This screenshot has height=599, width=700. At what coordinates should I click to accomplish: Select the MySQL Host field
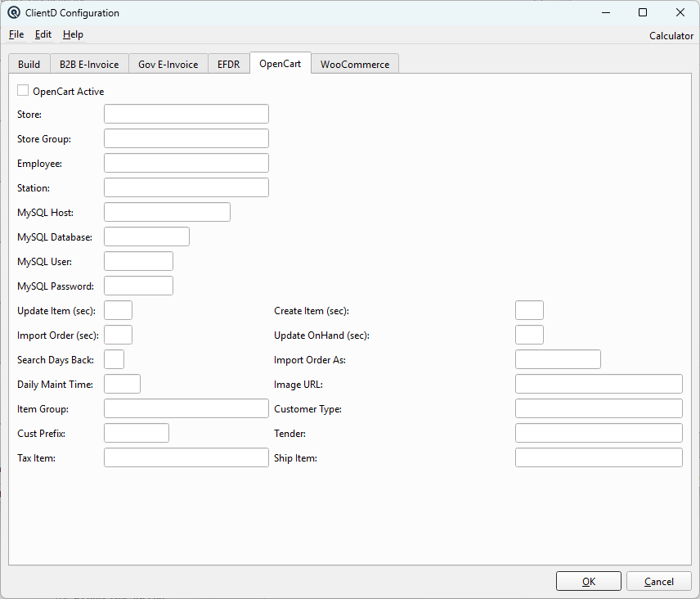pyautogui.click(x=167, y=212)
